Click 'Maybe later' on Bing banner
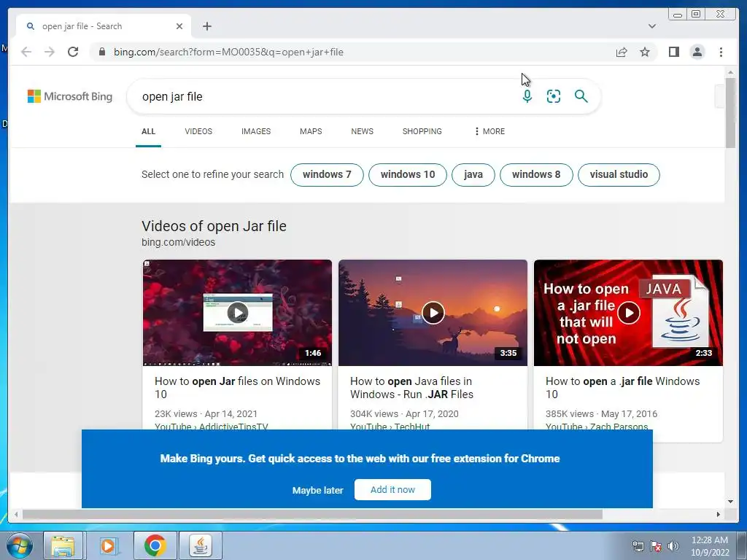The height and width of the screenshot is (560, 747). pos(317,490)
